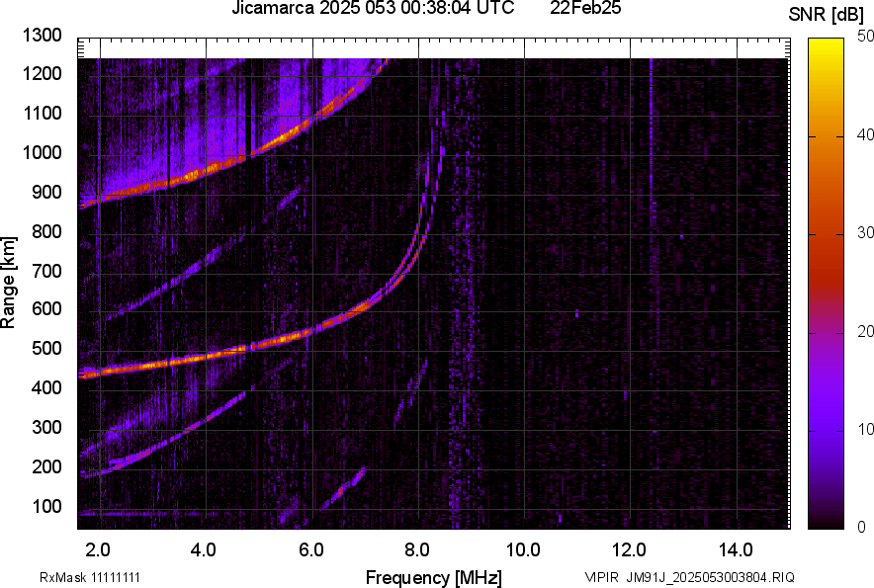The width and height of the screenshot is (874, 588).
Task: Click the 12.0 frequency tick label
Action: pyautogui.click(x=630, y=550)
